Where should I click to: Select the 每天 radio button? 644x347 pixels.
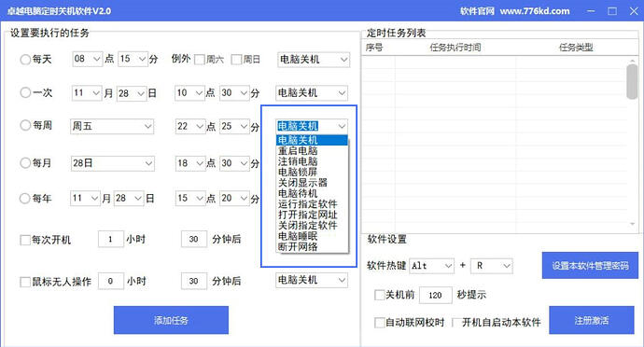point(25,60)
